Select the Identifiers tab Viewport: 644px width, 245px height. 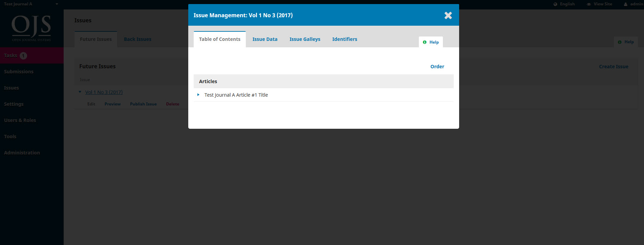[x=344, y=39]
